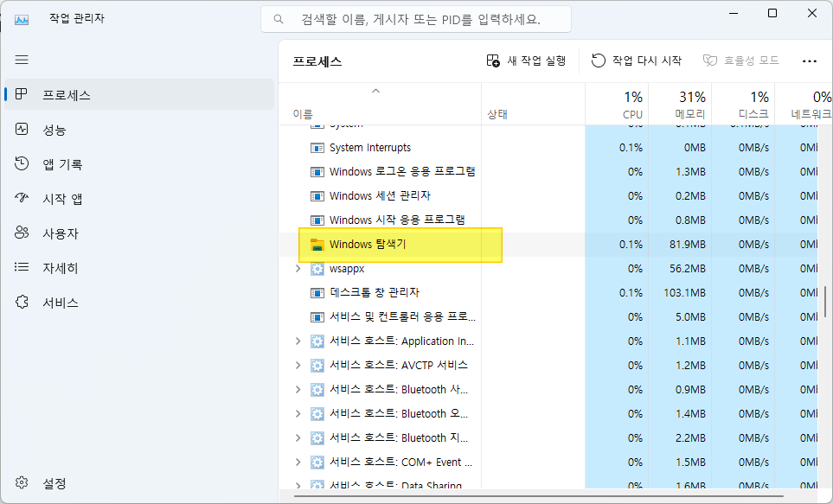Open the 사용자 page
Screen dimensions: 833x504
pyautogui.click(x=139, y=233)
